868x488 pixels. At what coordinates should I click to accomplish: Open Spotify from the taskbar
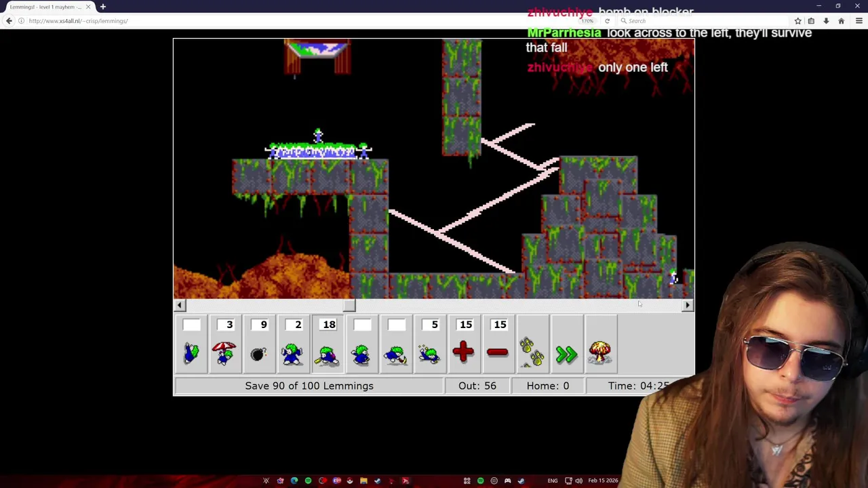(308, 481)
